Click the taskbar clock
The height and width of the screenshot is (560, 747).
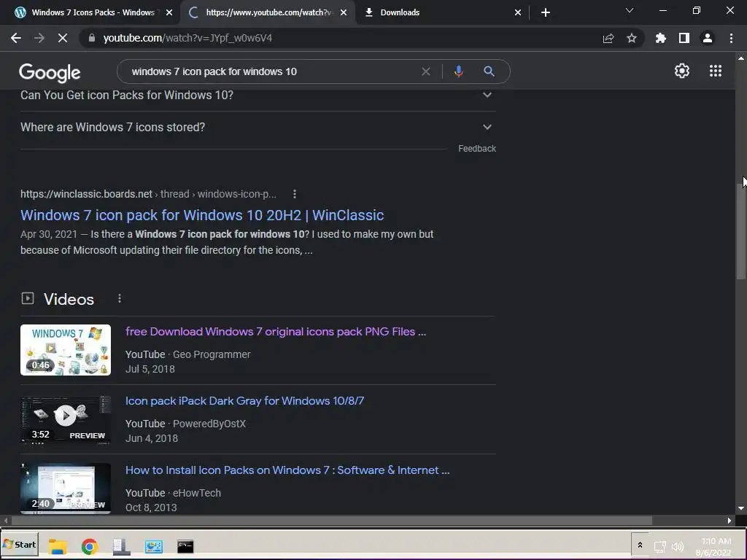[x=715, y=547]
